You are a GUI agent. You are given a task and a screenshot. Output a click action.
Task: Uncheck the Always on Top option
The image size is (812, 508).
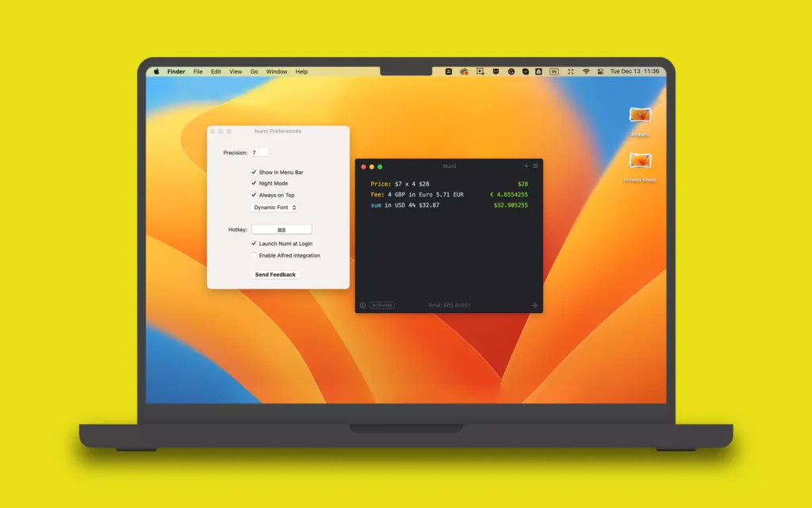pos(254,195)
